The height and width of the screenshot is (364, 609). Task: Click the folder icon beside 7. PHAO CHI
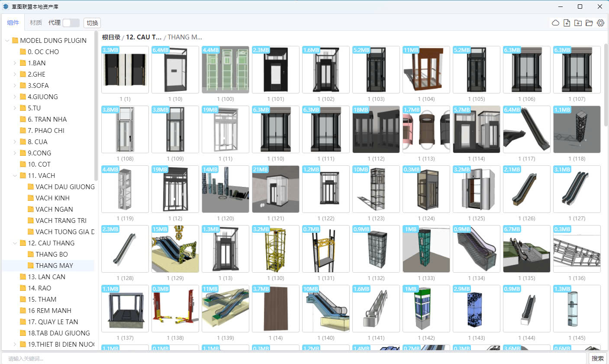(23, 130)
